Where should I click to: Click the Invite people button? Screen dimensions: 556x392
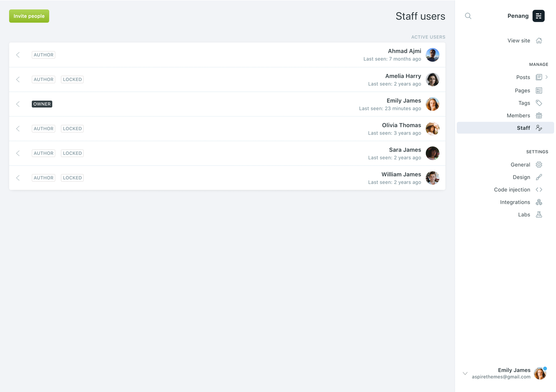29,16
